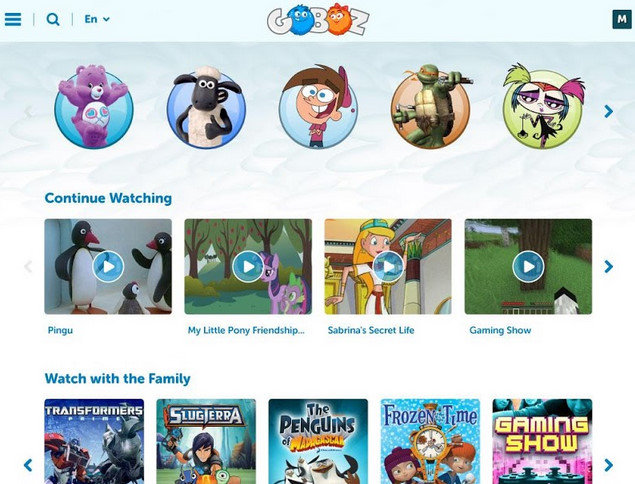635x484 pixels.
Task: Advance the character carousel right arrow
Action: (x=608, y=111)
